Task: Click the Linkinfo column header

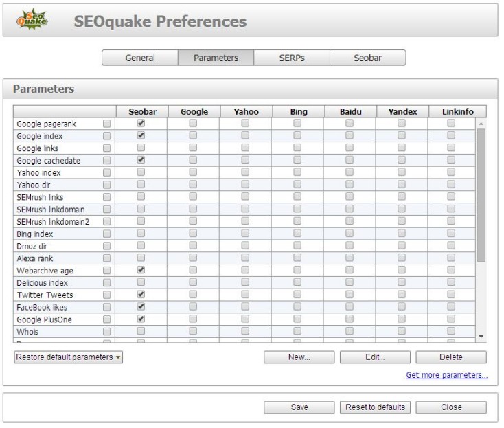Action: pos(458,111)
